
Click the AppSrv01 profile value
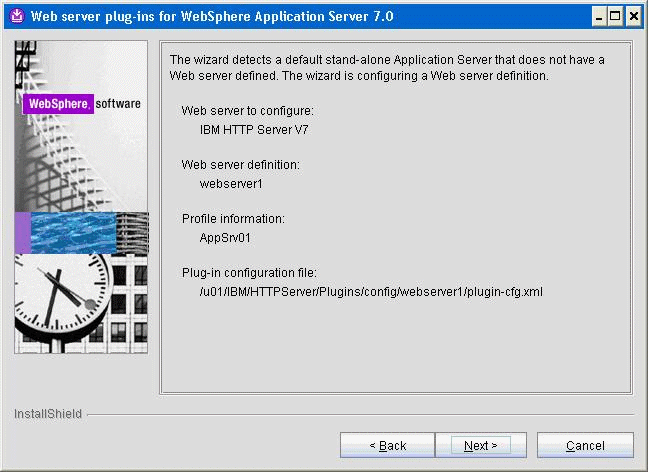(225, 237)
